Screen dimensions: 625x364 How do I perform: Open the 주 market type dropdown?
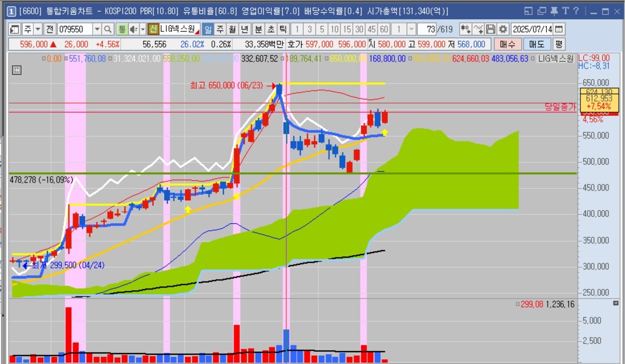point(38,30)
